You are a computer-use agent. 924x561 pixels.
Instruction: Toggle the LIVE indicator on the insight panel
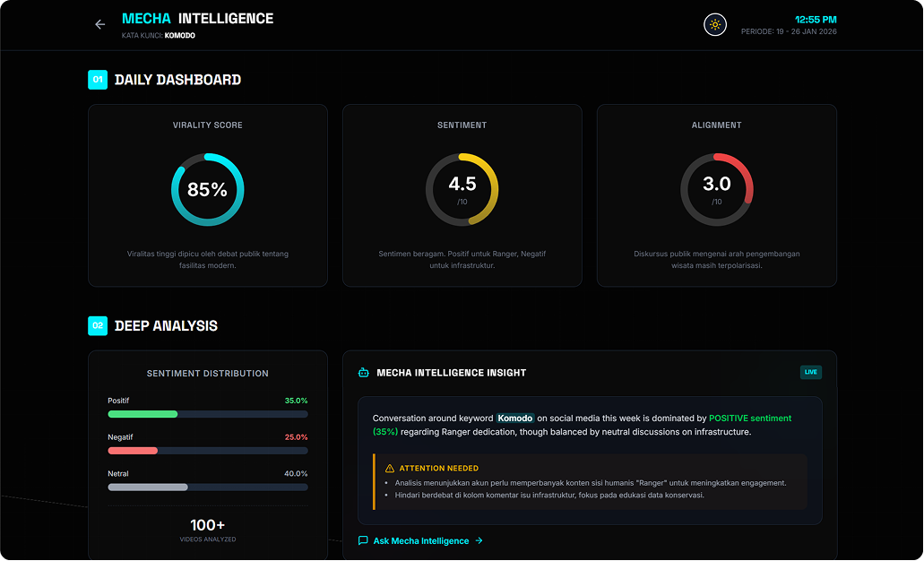pyautogui.click(x=810, y=372)
